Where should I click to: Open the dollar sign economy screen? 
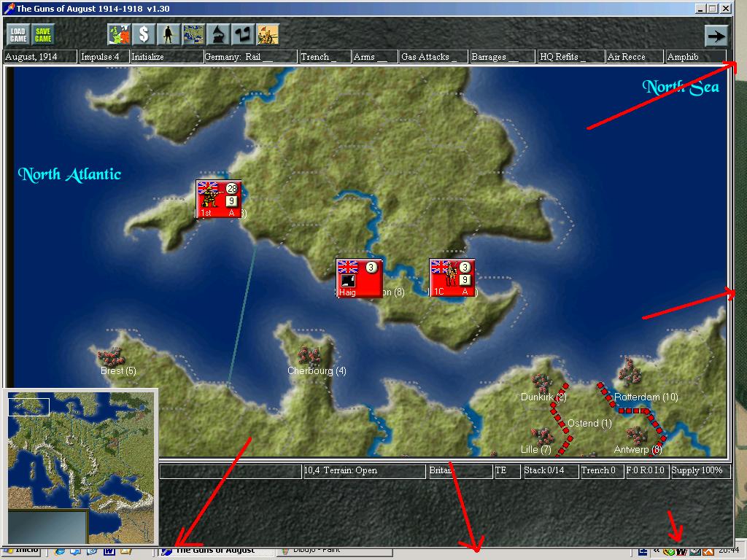[x=144, y=34]
